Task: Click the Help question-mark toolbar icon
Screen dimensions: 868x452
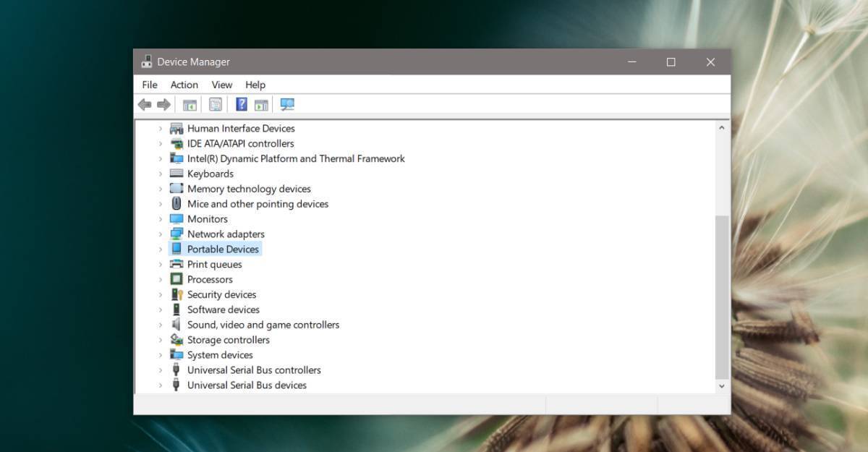Action: [242, 105]
